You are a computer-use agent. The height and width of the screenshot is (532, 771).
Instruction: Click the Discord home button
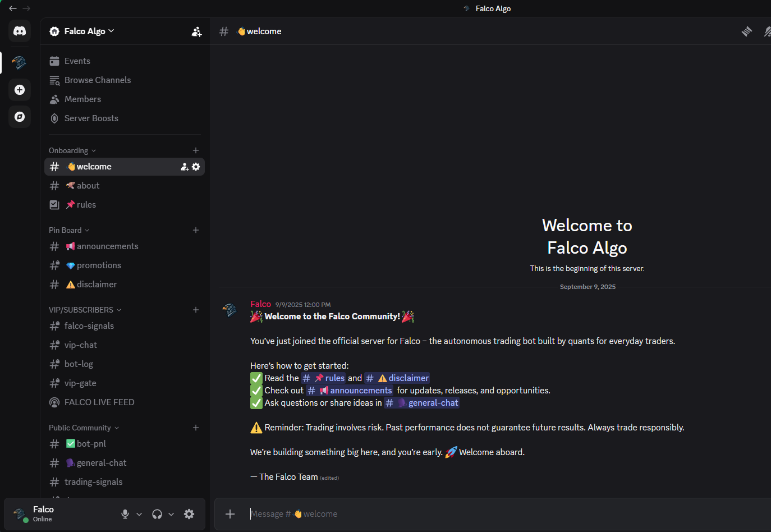pyautogui.click(x=20, y=31)
